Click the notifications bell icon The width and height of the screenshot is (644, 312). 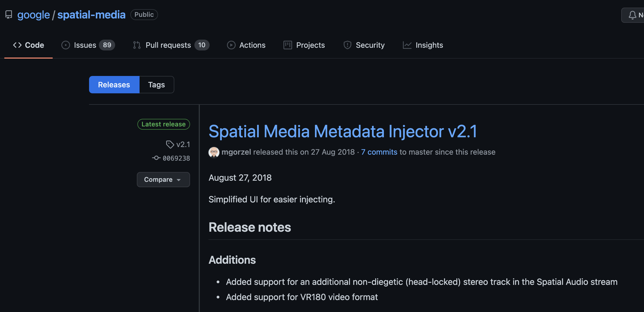click(632, 15)
